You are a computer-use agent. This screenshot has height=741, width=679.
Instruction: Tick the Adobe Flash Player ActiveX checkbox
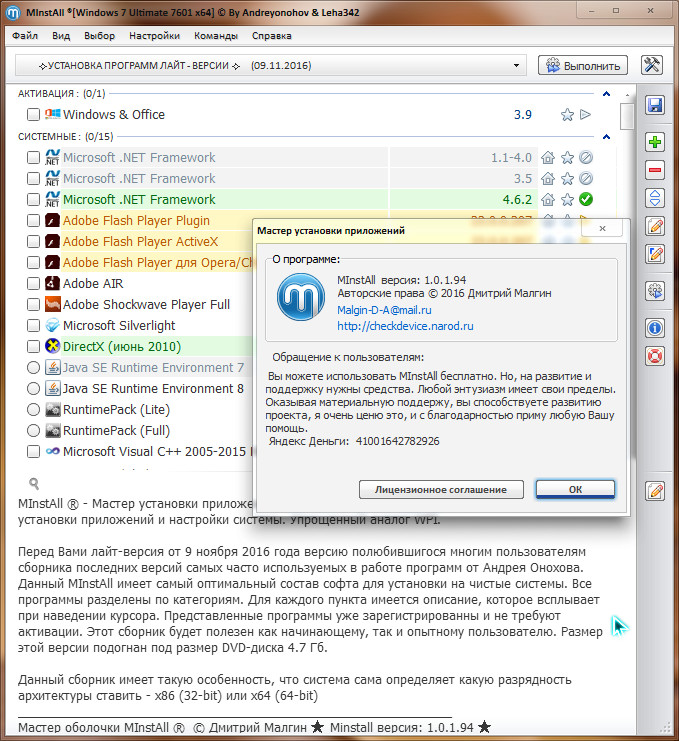[33, 241]
